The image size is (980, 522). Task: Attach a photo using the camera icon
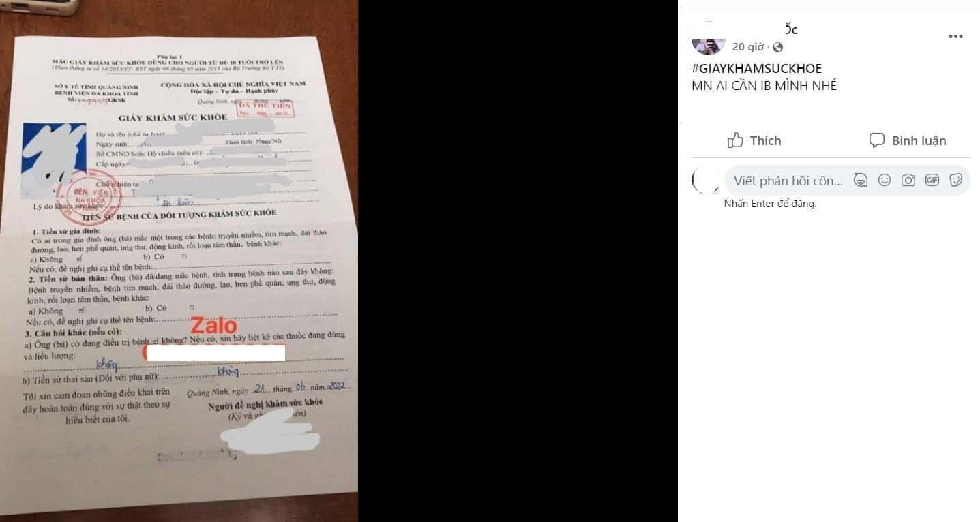click(908, 181)
